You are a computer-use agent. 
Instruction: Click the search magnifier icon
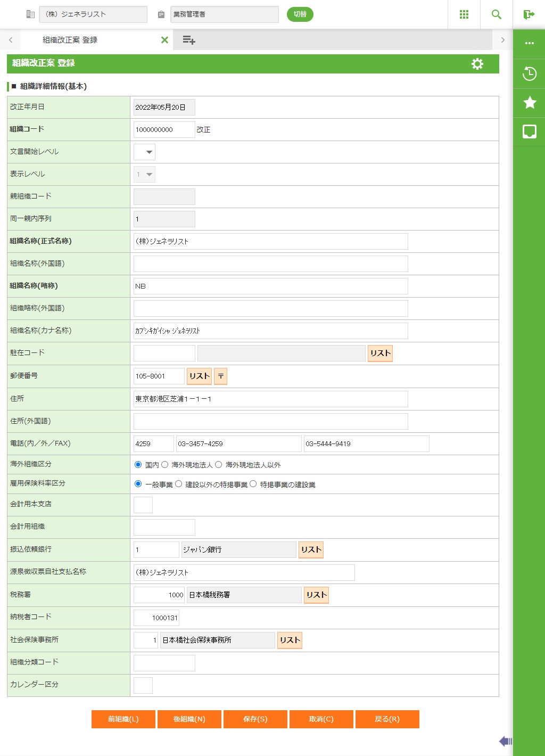click(x=497, y=14)
